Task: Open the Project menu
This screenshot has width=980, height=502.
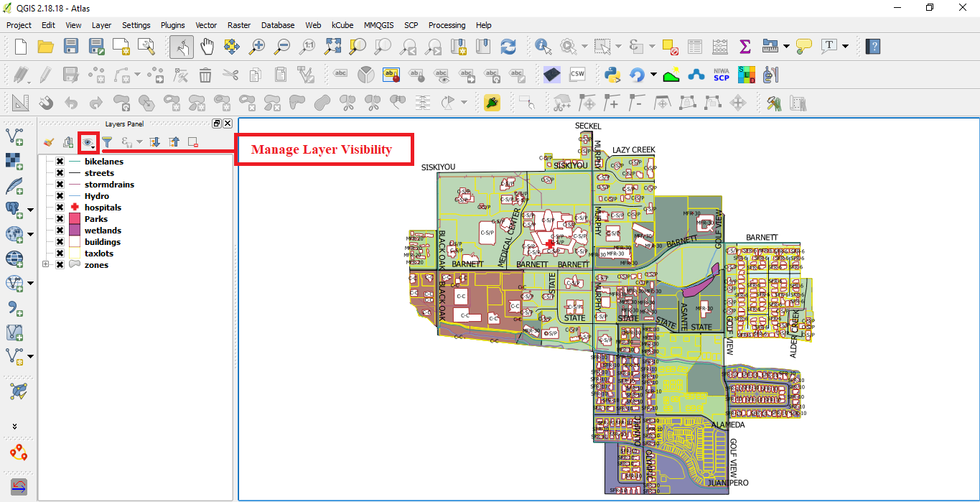Action: pos(19,25)
